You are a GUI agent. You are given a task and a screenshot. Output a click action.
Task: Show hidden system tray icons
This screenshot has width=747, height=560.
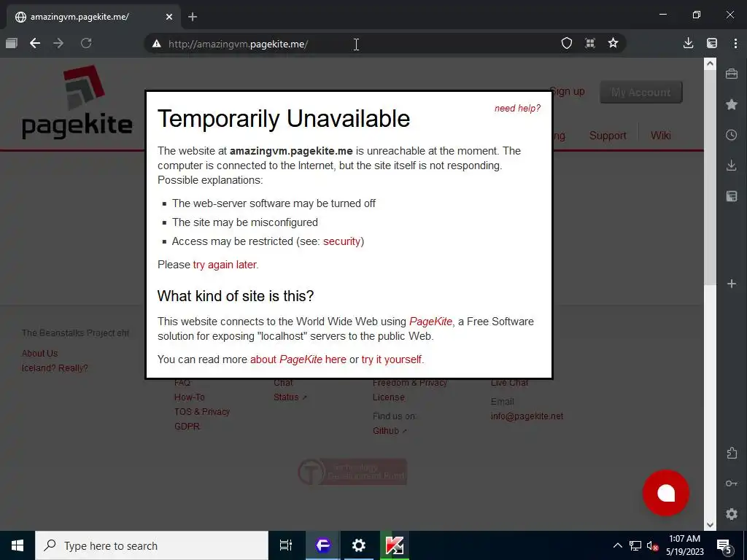point(617,545)
